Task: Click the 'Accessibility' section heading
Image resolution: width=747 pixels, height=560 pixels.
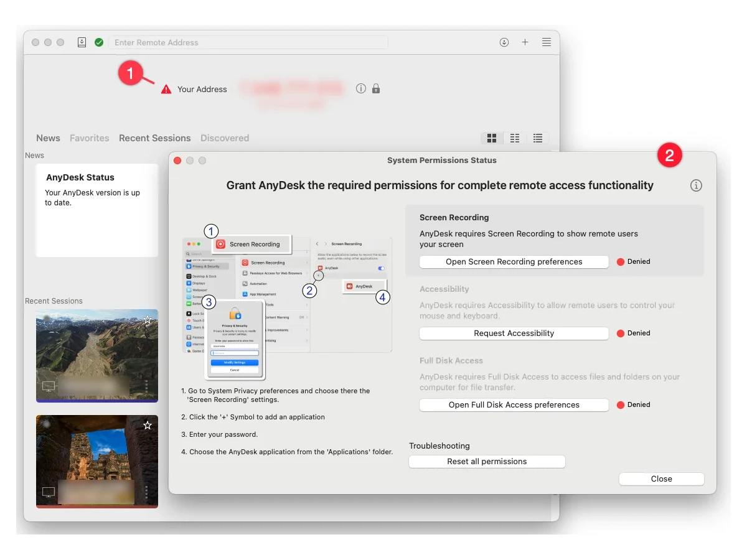Action: click(444, 289)
